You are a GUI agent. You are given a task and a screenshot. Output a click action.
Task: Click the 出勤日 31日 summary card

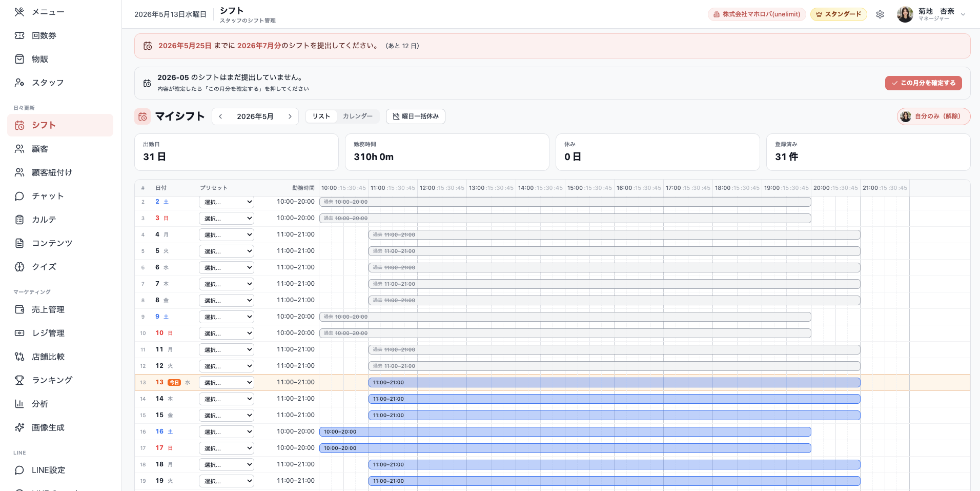pos(236,152)
